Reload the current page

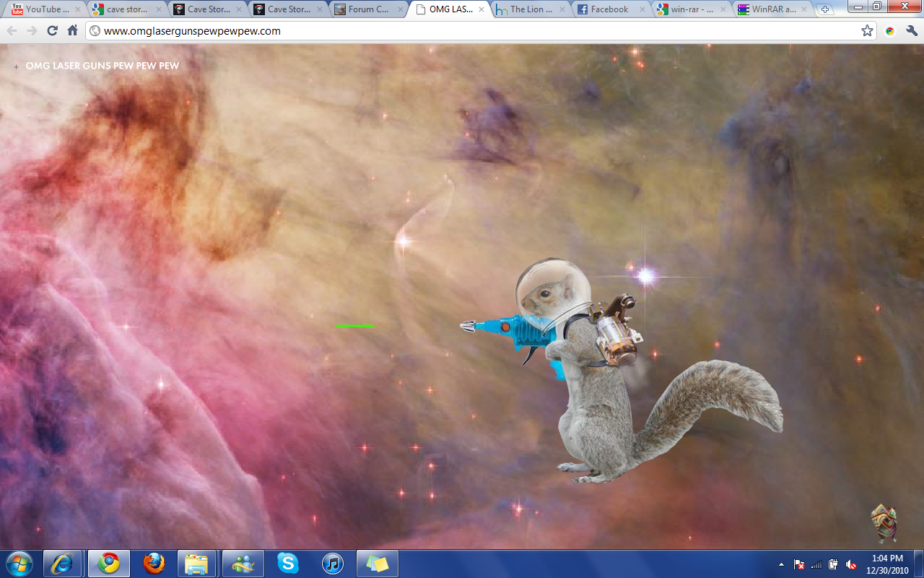(x=52, y=31)
